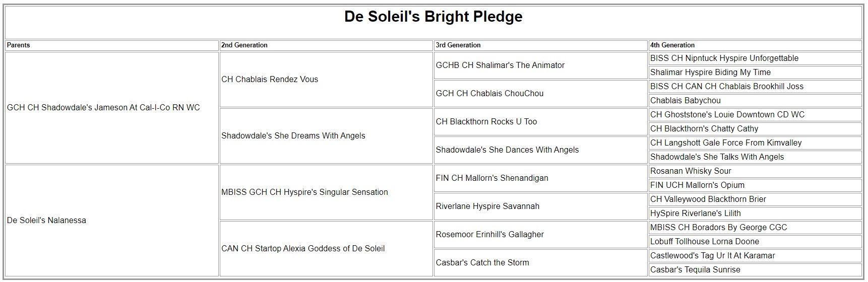Click the Parents column header
868x282 pixels.
(19, 45)
